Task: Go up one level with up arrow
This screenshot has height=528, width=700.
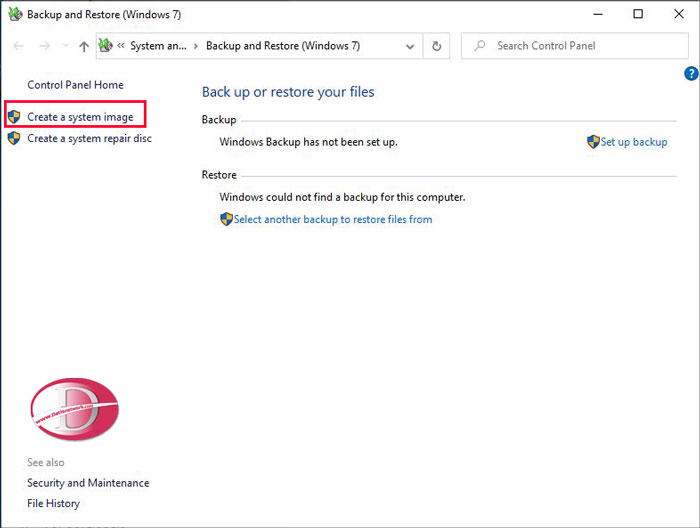Action: tap(84, 46)
